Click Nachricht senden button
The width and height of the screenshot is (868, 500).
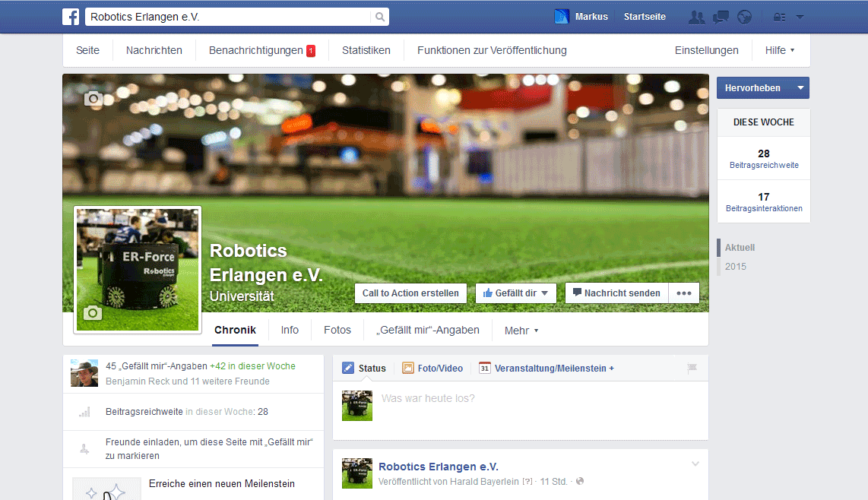click(x=616, y=293)
